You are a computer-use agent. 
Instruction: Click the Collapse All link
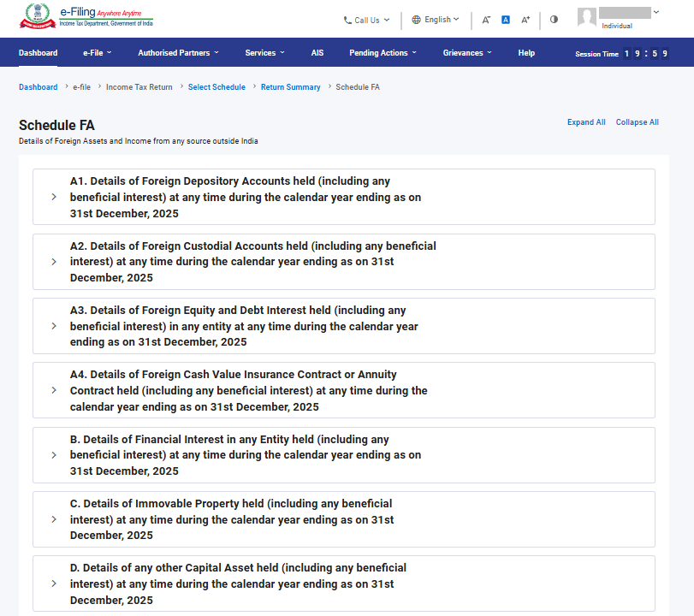[638, 122]
